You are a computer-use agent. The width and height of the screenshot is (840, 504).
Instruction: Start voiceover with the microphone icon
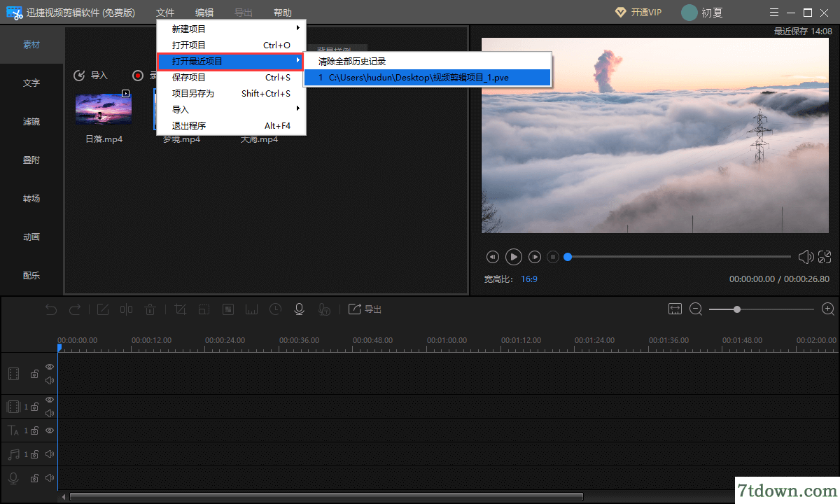[300, 309]
